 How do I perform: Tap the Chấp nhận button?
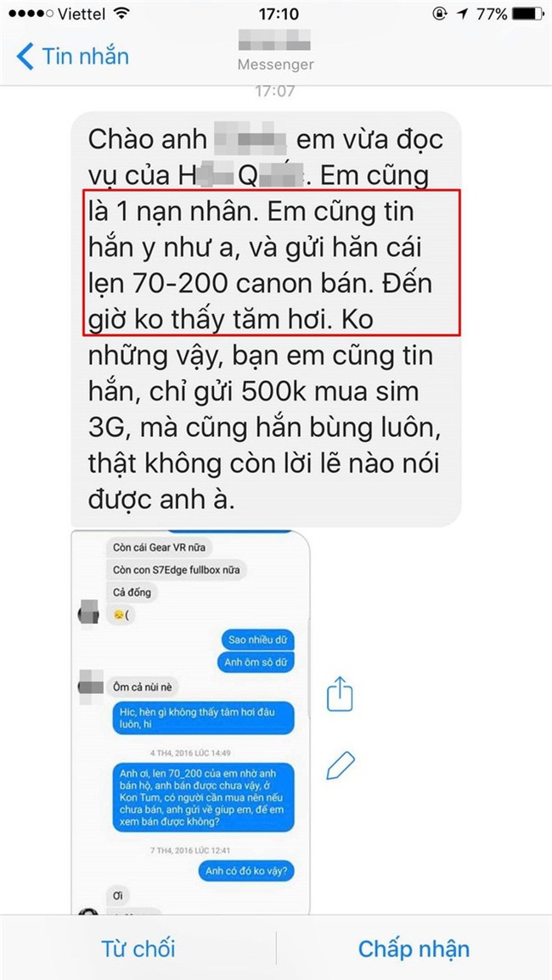click(414, 949)
